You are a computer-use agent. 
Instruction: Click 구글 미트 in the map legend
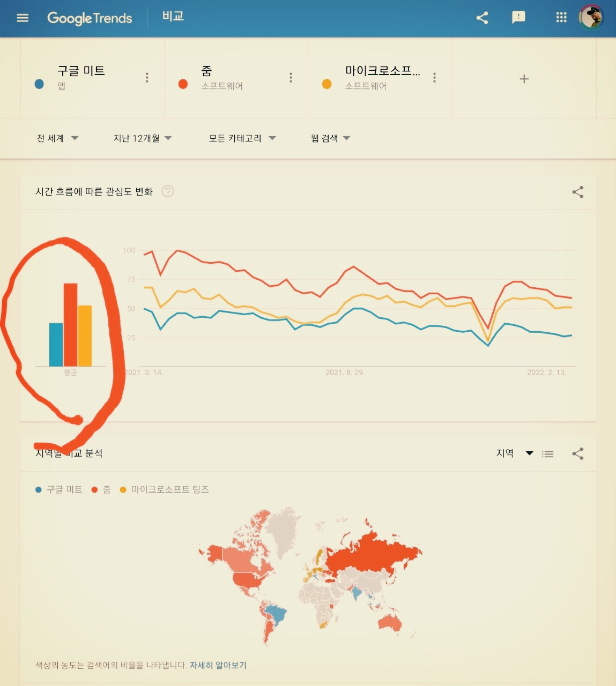(58, 489)
